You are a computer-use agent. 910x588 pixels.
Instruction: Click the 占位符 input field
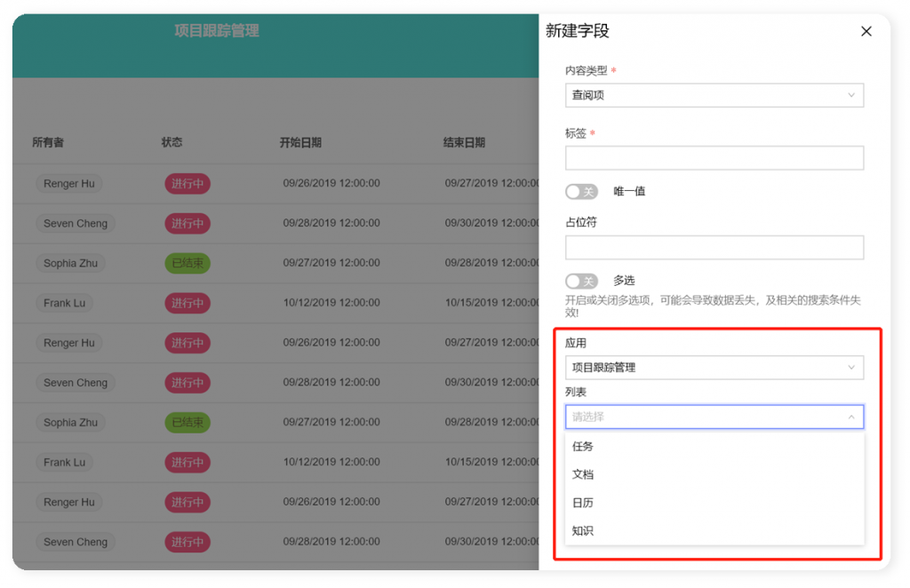coord(714,248)
